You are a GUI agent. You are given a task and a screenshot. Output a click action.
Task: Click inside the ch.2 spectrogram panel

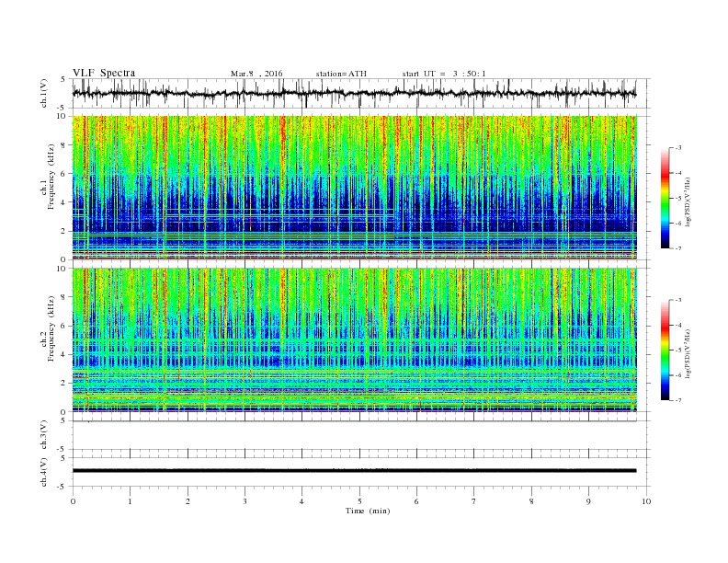point(354,340)
